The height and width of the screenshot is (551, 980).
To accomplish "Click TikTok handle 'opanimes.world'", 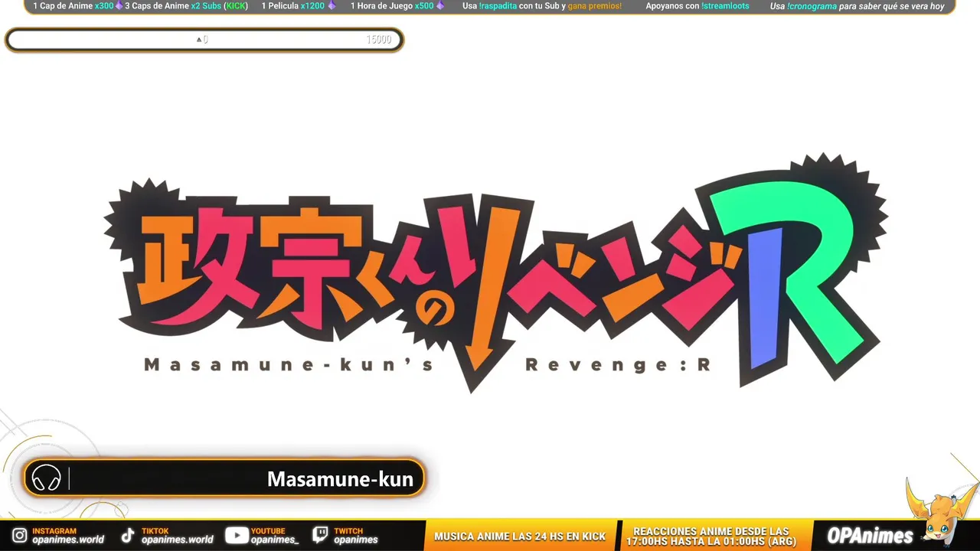I will pyautogui.click(x=178, y=540).
